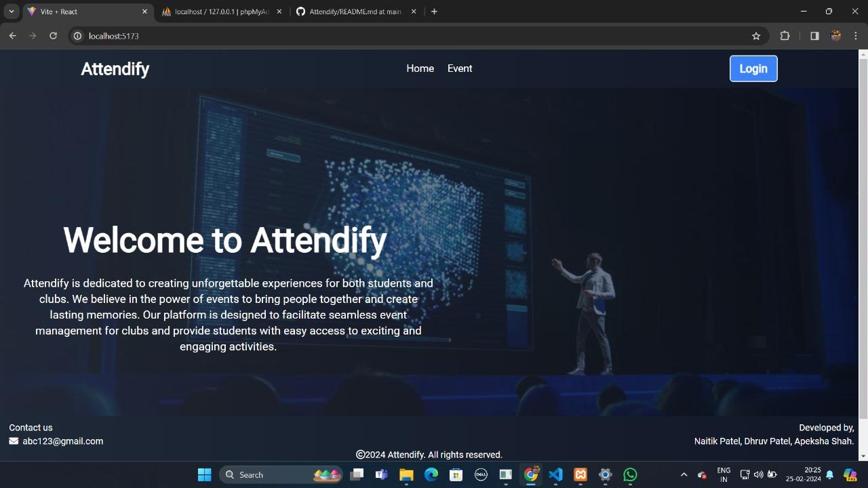Bookmark this page with the star
This screenshot has height=488, width=868.
pos(756,36)
